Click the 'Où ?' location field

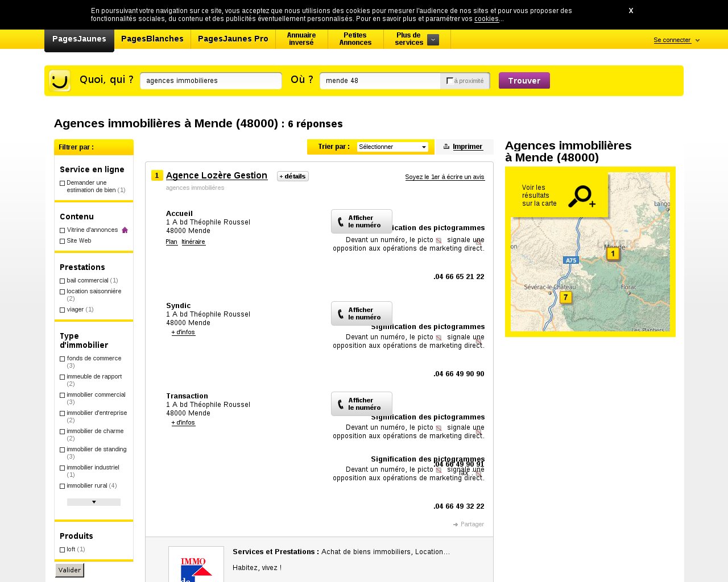[380, 81]
